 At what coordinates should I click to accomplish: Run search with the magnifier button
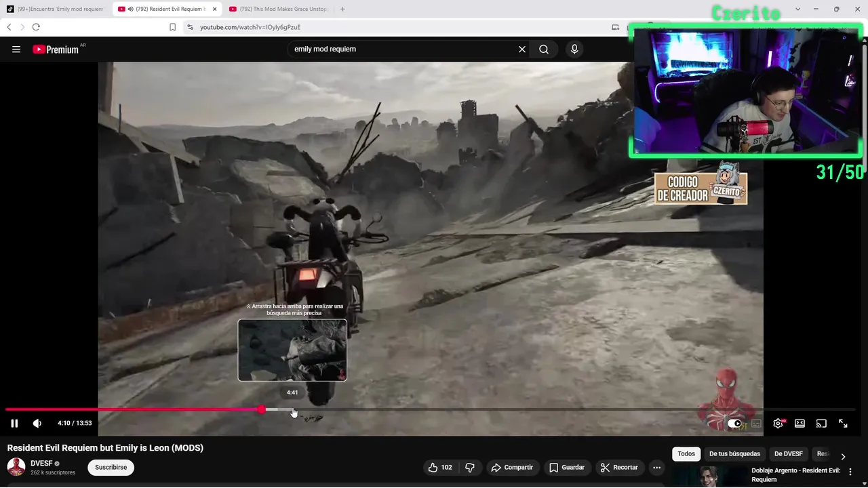coord(544,49)
